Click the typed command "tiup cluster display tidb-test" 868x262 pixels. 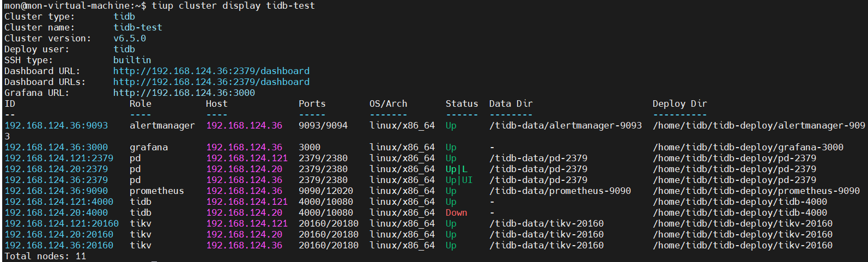point(233,5)
